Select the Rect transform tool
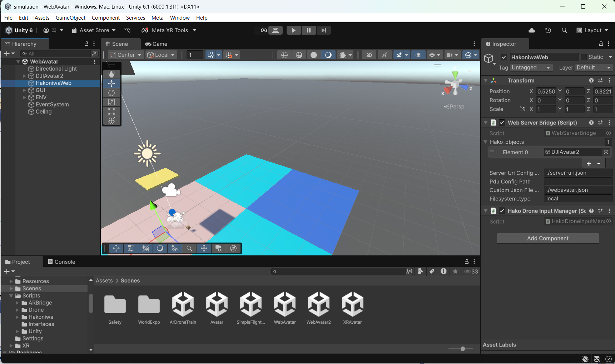 pos(111,111)
